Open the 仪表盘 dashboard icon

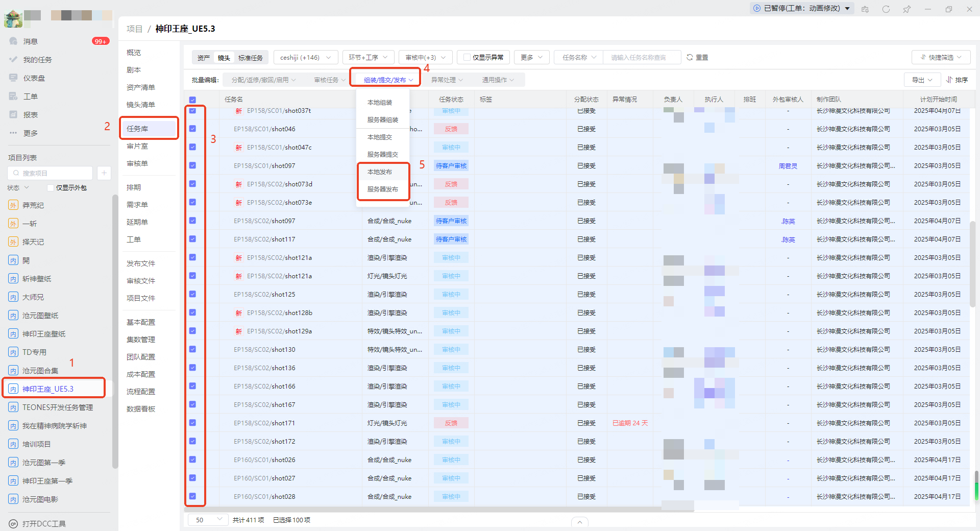[x=14, y=78]
